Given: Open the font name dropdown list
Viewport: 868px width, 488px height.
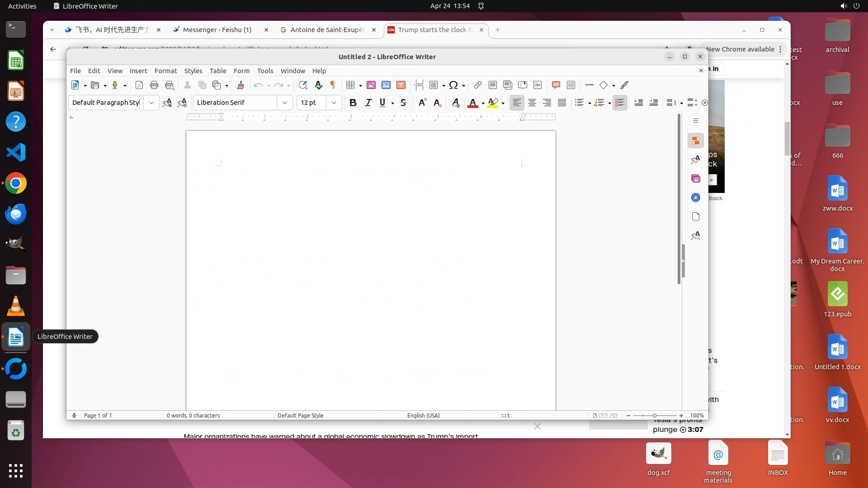Looking at the screenshot, I should pyautogui.click(x=285, y=103).
